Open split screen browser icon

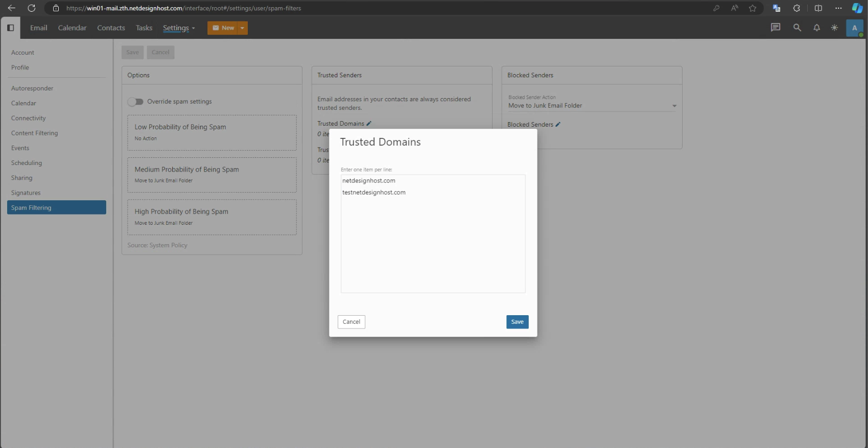[818, 8]
